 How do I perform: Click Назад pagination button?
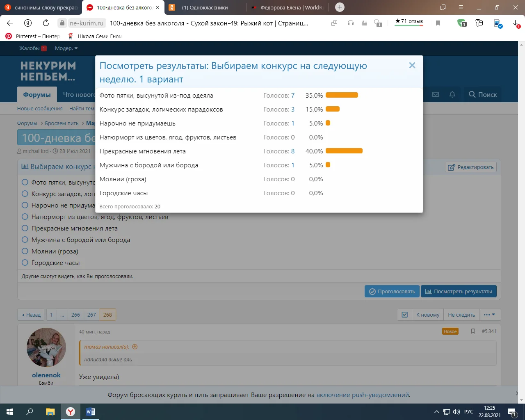[x=31, y=315]
